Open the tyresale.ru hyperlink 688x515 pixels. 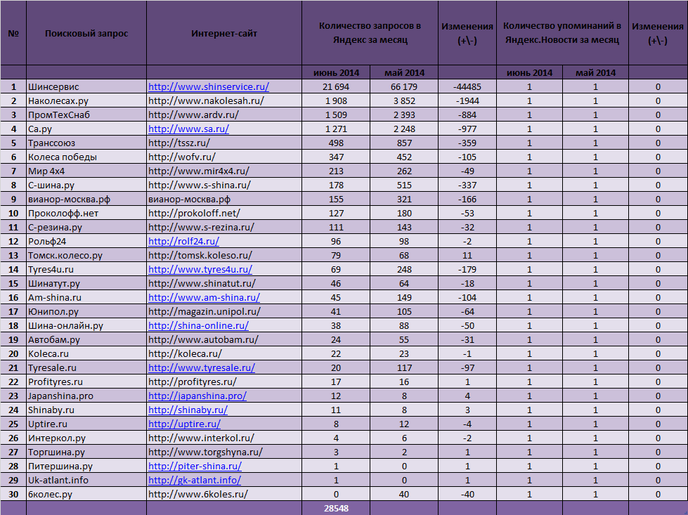pyautogui.click(x=201, y=367)
